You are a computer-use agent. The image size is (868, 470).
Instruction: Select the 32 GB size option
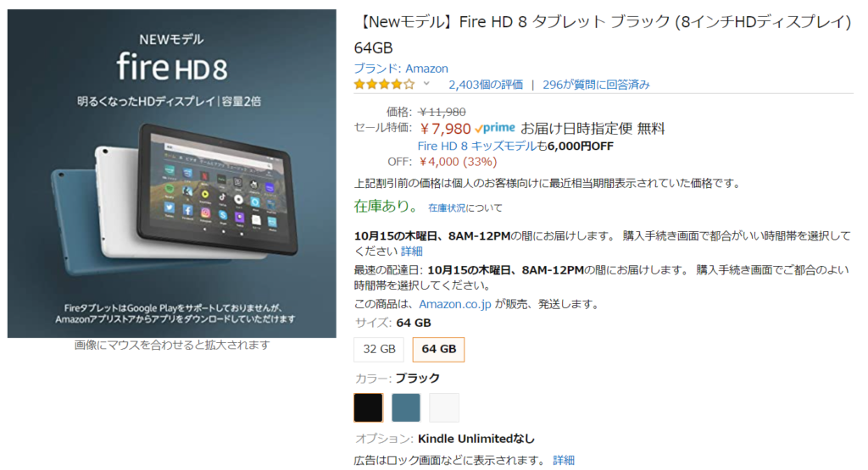click(379, 350)
